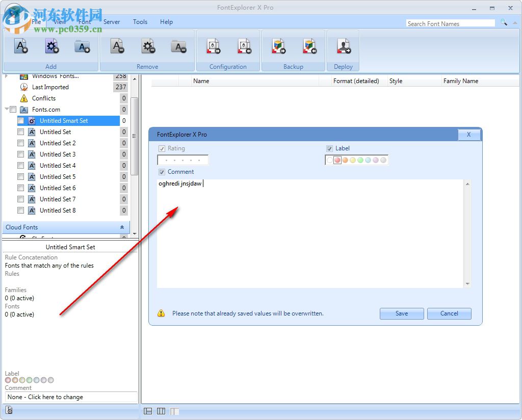Click the Add font folder icon
Viewport: 522px width, 420px height.
tap(82, 46)
